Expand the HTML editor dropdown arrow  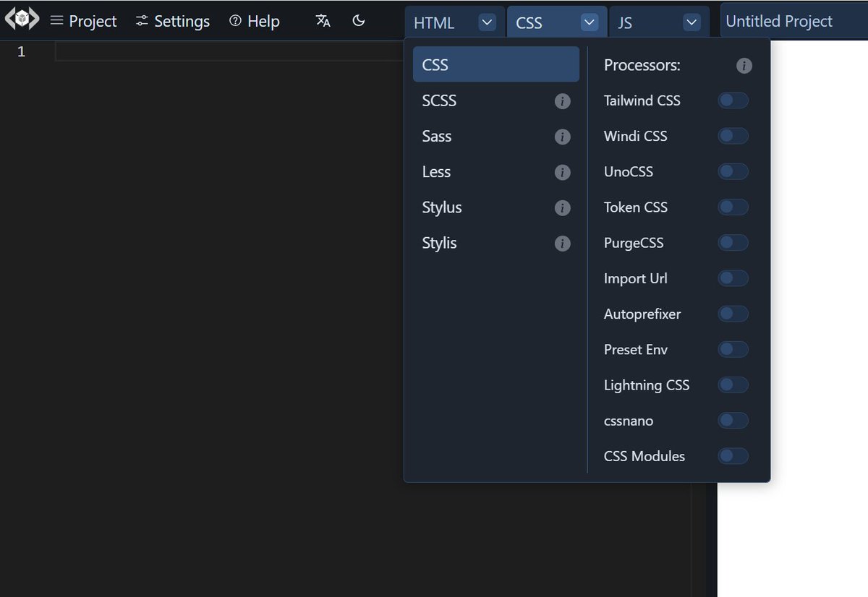click(x=488, y=22)
